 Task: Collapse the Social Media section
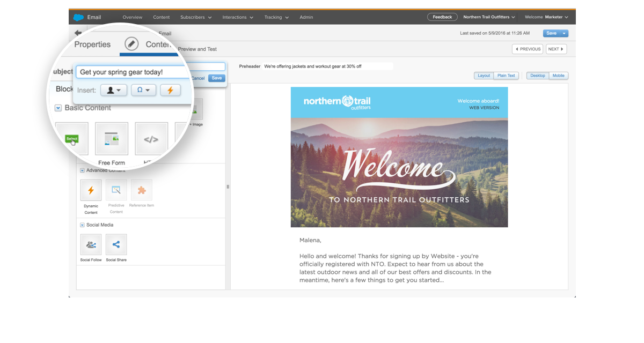pos(83,225)
